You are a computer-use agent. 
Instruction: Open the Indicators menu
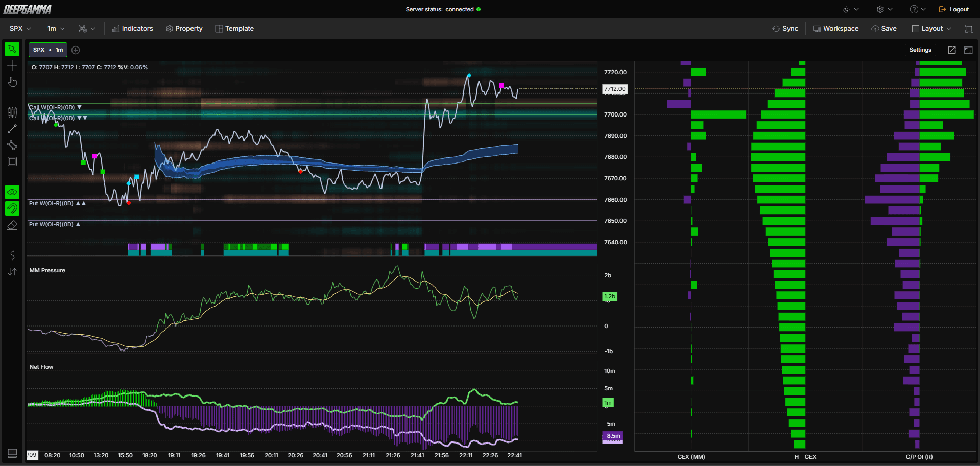click(x=132, y=29)
